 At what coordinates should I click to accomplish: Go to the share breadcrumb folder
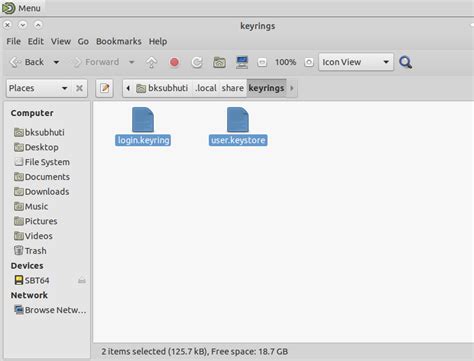pyautogui.click(x=233, y=88)
